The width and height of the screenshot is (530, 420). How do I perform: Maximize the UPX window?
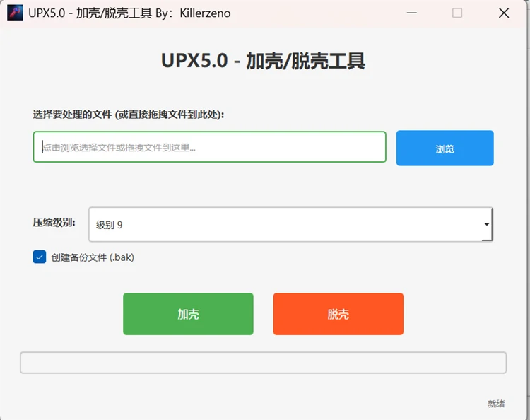point(457,13)
